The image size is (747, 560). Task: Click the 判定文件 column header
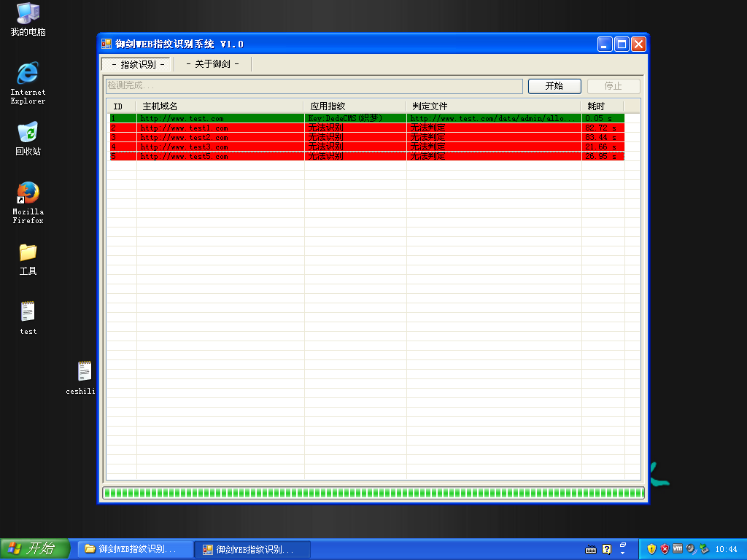[x=494, y=106]
